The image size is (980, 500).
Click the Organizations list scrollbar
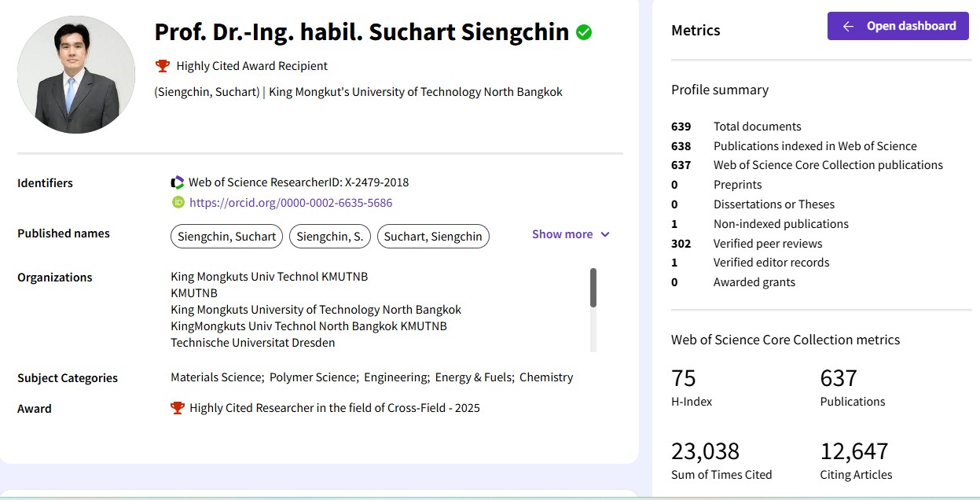coord(593,288)
